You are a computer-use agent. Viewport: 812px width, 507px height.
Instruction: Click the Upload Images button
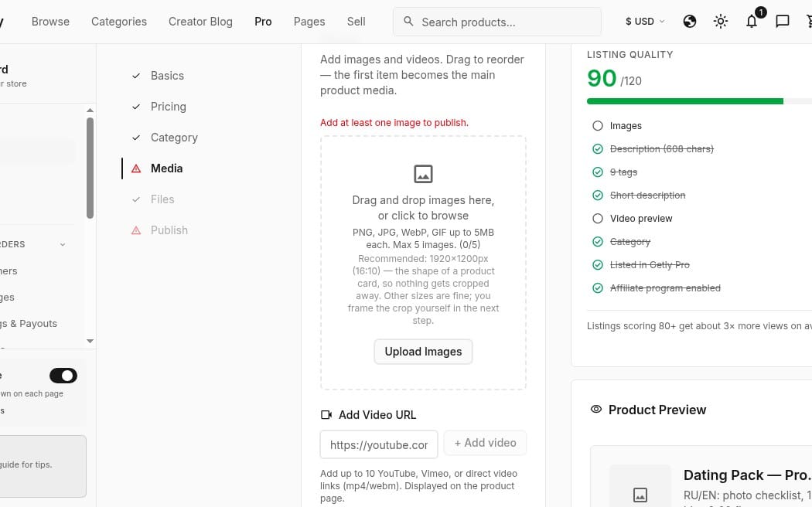[x=423, y=352]
